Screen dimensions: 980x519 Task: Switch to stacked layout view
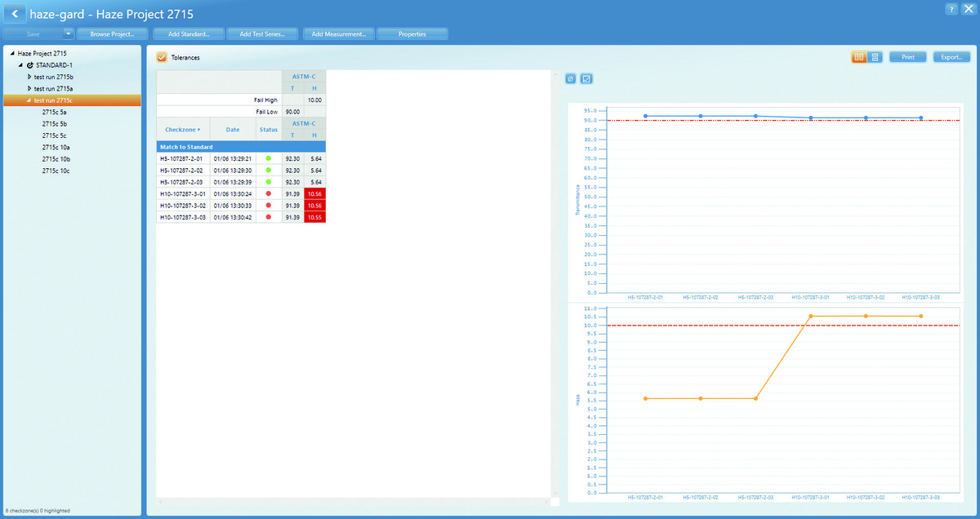pyautogui.click(x=875, y=57)
